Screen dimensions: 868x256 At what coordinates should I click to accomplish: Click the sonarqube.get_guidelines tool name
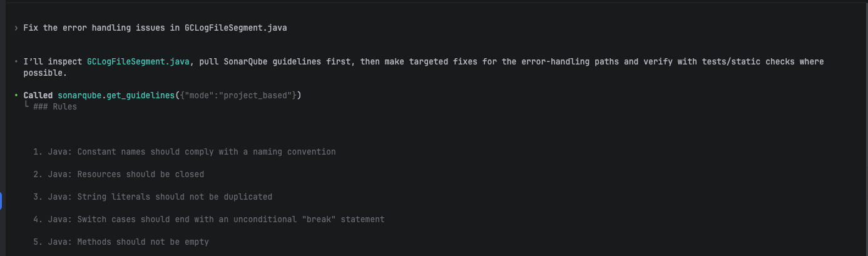point(116,95)
